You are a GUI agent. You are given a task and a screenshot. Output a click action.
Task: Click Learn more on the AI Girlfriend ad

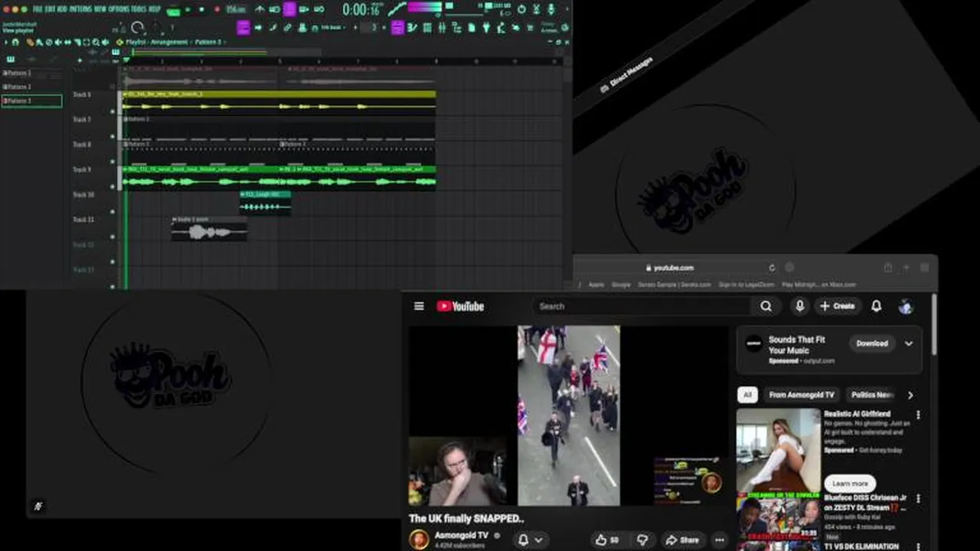(x=851, y=484)
